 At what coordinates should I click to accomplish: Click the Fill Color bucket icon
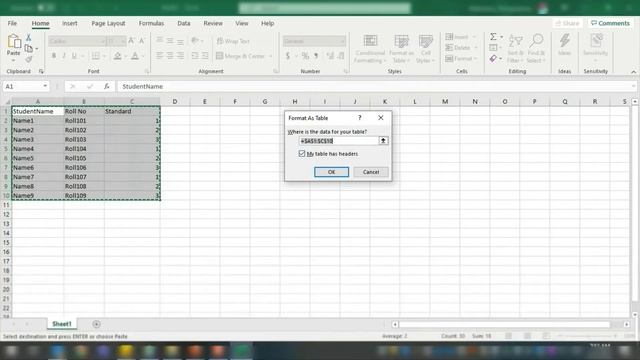pos(118,56)
